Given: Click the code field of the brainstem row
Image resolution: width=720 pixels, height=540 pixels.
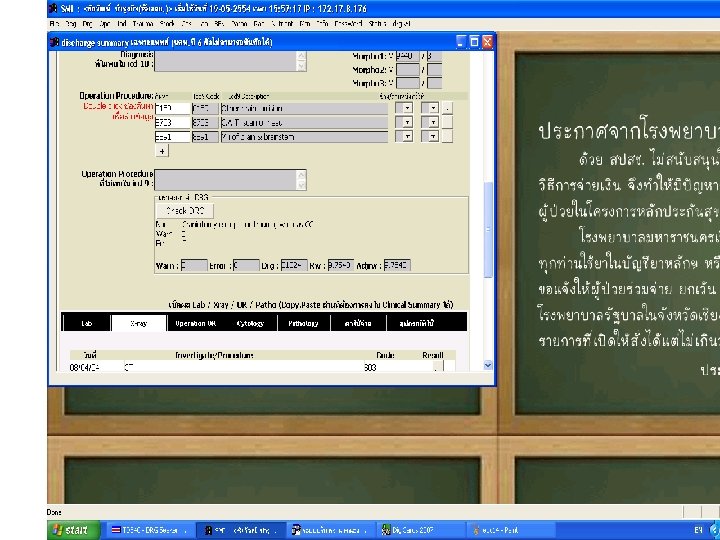Looking at the screenshot, I should click(173, 137).
